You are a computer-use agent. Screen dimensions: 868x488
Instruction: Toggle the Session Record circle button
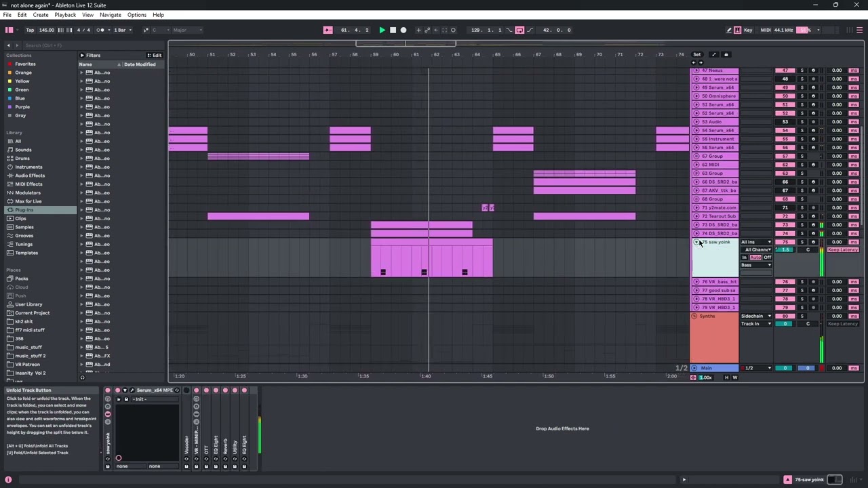tap(453, 30)
